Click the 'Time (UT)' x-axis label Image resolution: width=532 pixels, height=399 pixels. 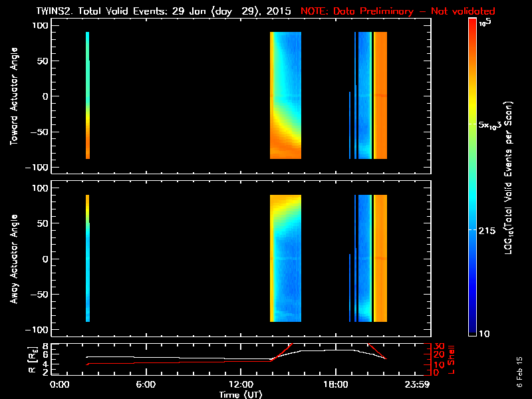(x=243, y=394)
